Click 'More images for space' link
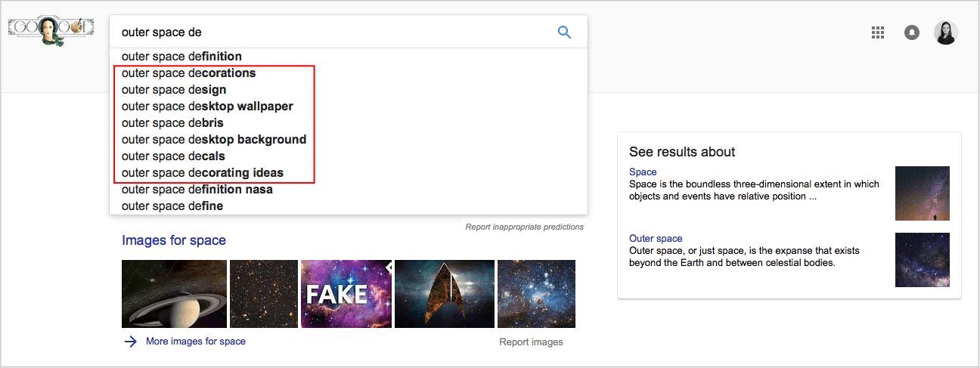The image size is (980, 368). point(195,342)
